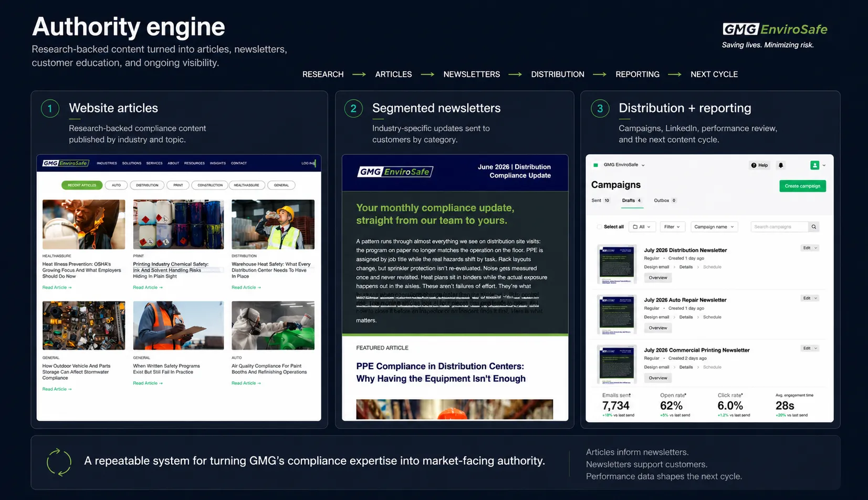Select the CONSTRUCTION filter pill

pos(210,185)
